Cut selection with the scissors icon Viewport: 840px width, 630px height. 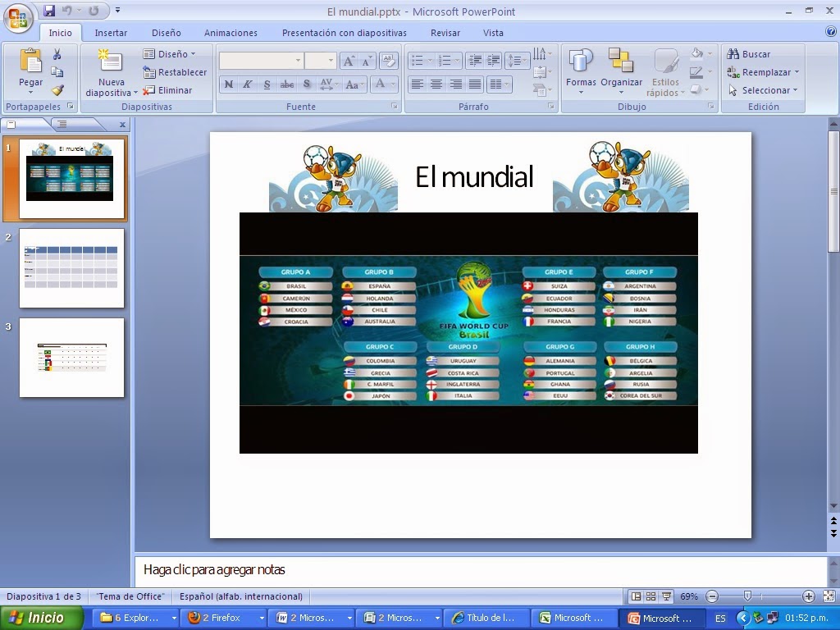point(57,54)
